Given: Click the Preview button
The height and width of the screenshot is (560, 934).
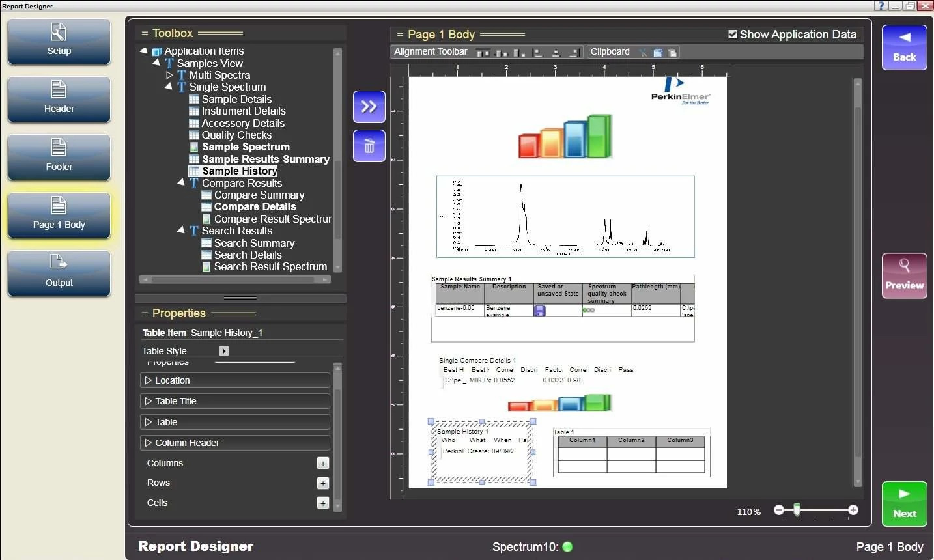Looking at the screenshot, I should click(x=904, y=275).
